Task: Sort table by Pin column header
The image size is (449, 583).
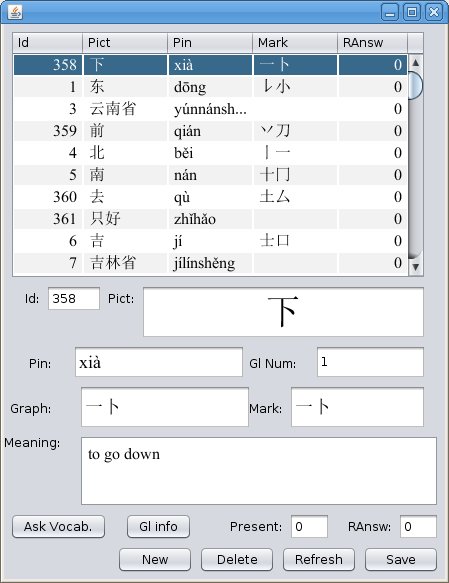Action: [210, 43]
